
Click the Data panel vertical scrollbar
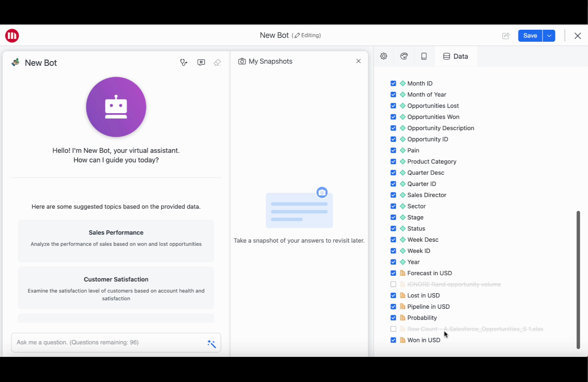point(578,279)
